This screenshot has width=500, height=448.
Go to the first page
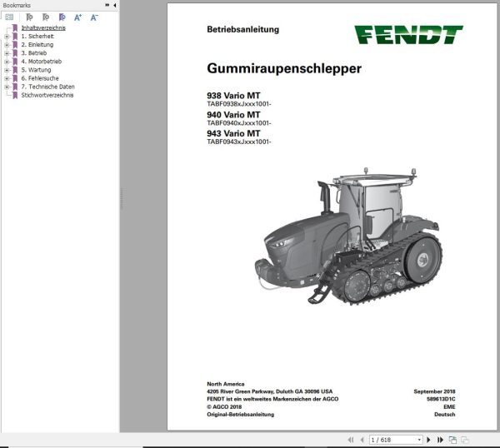tap(351, 440)
